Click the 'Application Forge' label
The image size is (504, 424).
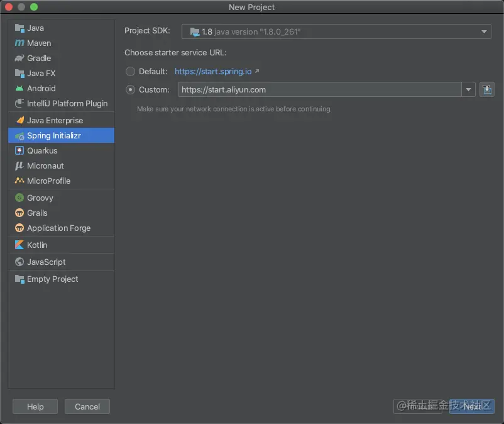pyautogui.click(x=59, y=228)
